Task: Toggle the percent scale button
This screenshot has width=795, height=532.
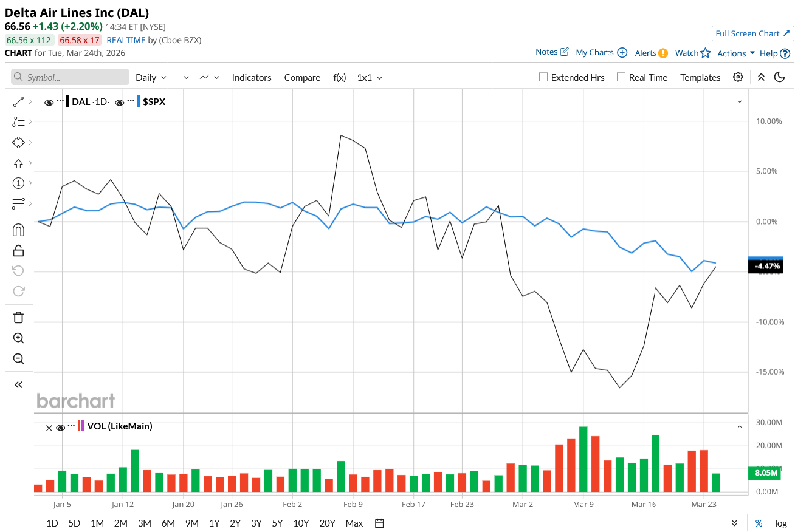Action: pos(759,523)
